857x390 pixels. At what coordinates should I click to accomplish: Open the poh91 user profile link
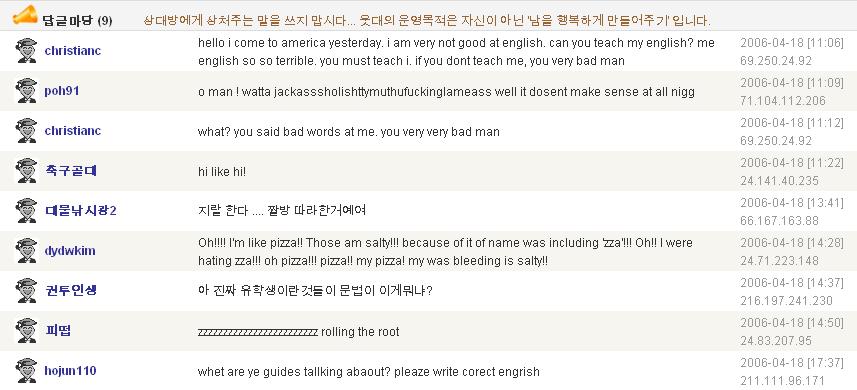[x=62, y=91]
